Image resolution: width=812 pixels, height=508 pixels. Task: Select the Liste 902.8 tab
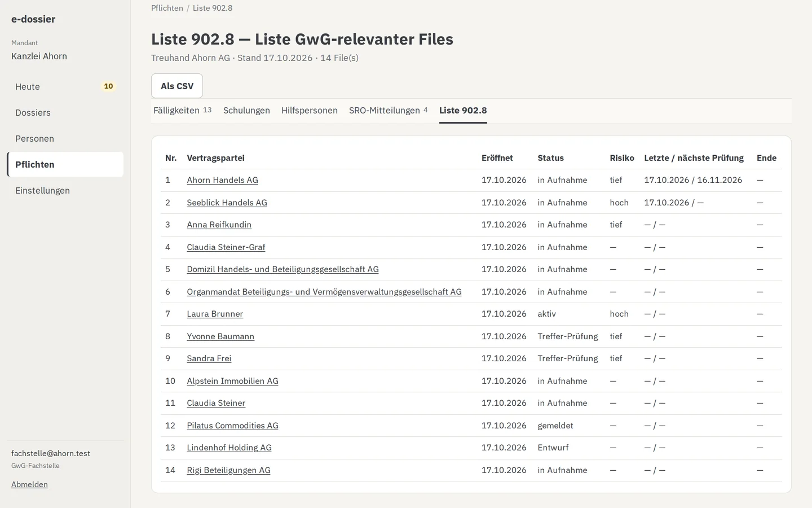(463, 110)
